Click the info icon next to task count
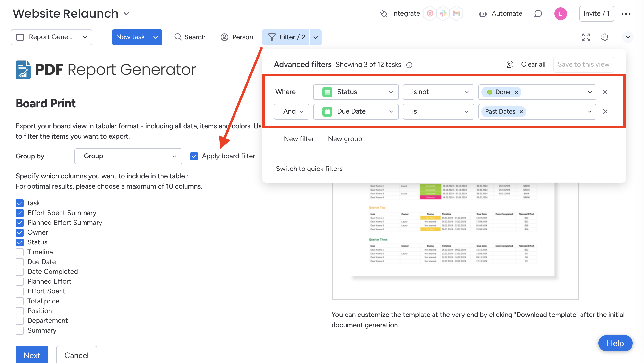The width and height of the screenshot is (644, 363). click(x=409, y=65)
